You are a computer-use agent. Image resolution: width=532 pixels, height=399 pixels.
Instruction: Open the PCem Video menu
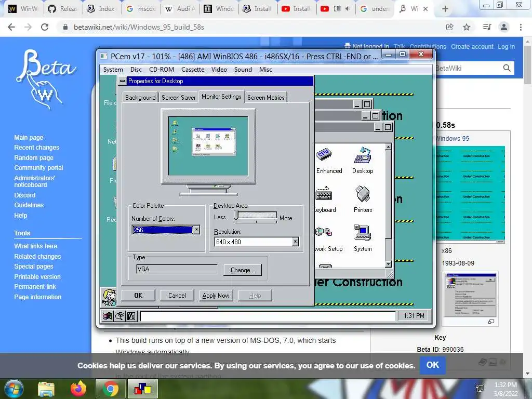click(x=219, y=70)
